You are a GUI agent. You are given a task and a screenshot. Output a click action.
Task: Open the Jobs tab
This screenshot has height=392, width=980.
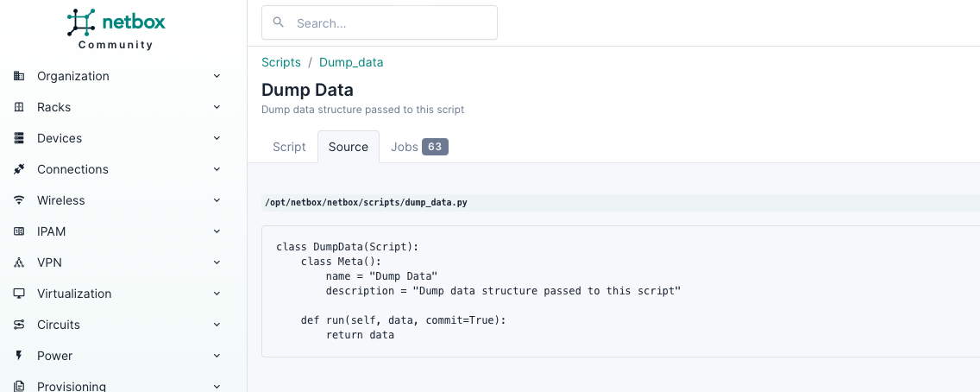[x=418, y=147]
